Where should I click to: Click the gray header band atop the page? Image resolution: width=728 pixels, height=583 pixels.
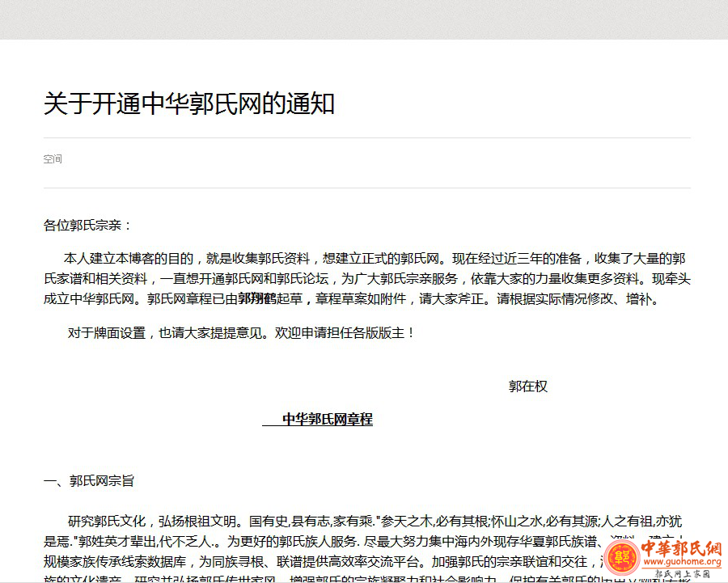[x=364, y=19]
